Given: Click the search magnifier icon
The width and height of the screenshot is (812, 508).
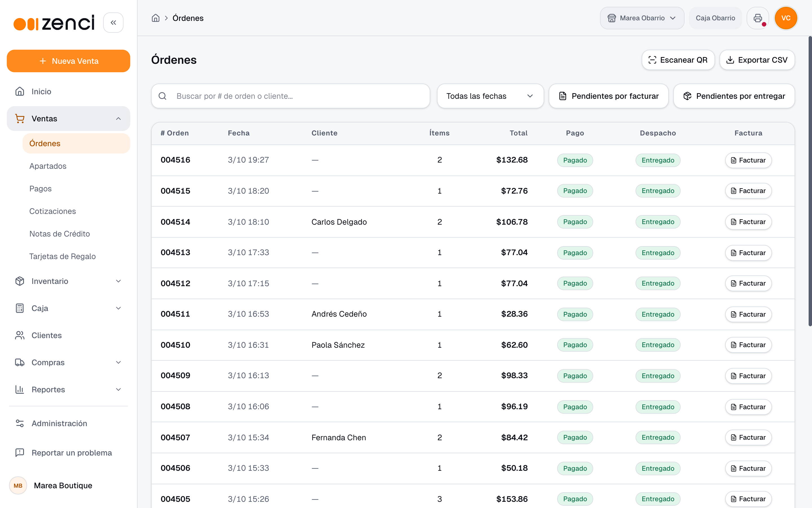Looking at the screenshot, I should (162, 96).
